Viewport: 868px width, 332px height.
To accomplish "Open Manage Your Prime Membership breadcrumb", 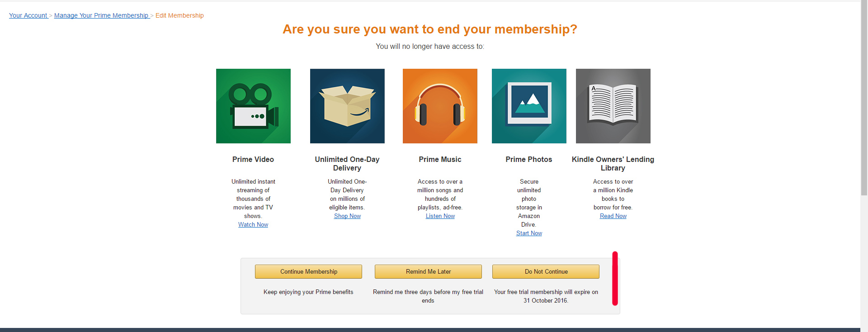I will (x=101, y=15).
